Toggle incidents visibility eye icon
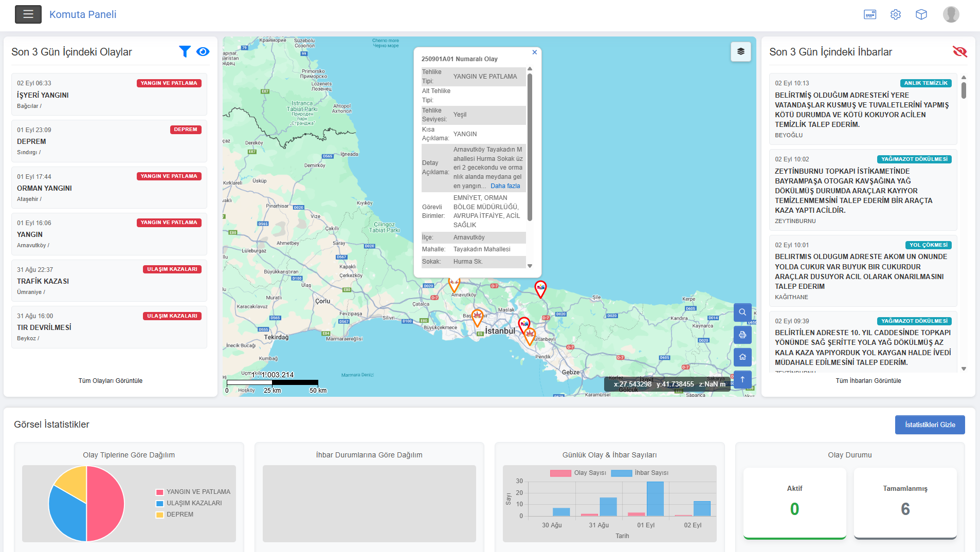This screenshot has height=552, width=980. click(203, 51)
